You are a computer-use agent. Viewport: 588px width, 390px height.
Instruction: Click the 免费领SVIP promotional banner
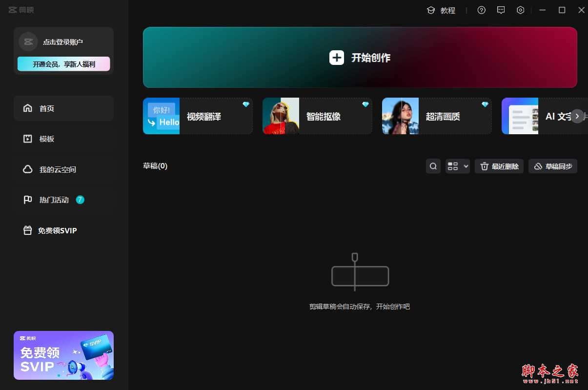click(x=63, y=355)
